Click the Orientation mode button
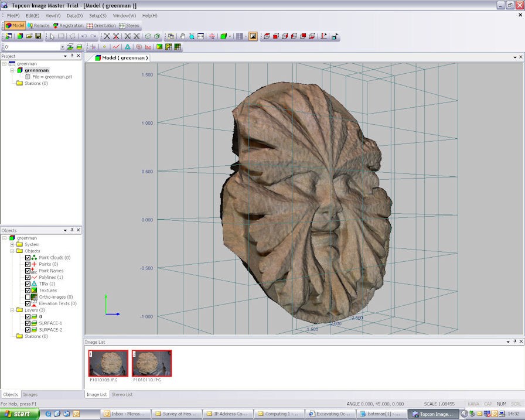The image size is (525, 420). click(x=101, y=26)
